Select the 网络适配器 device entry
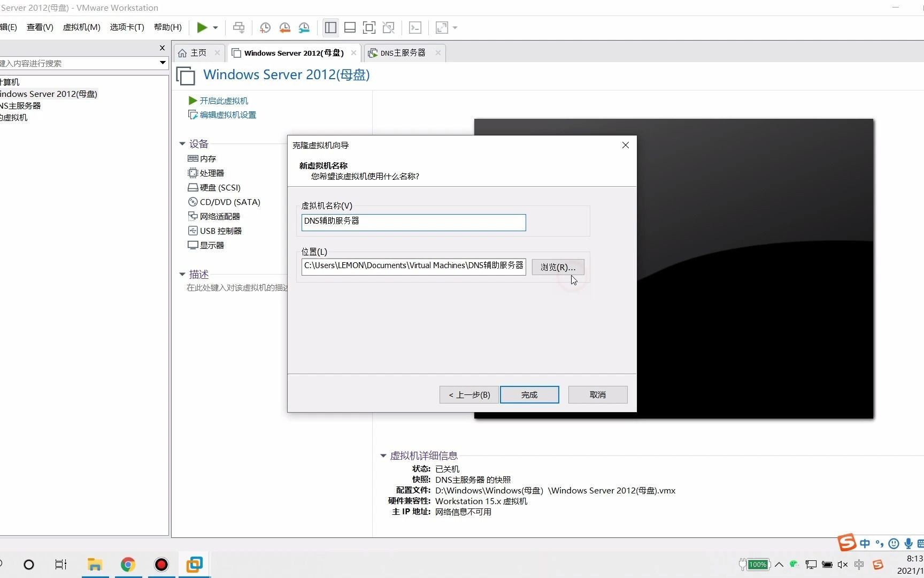 [x=214, y=216]
